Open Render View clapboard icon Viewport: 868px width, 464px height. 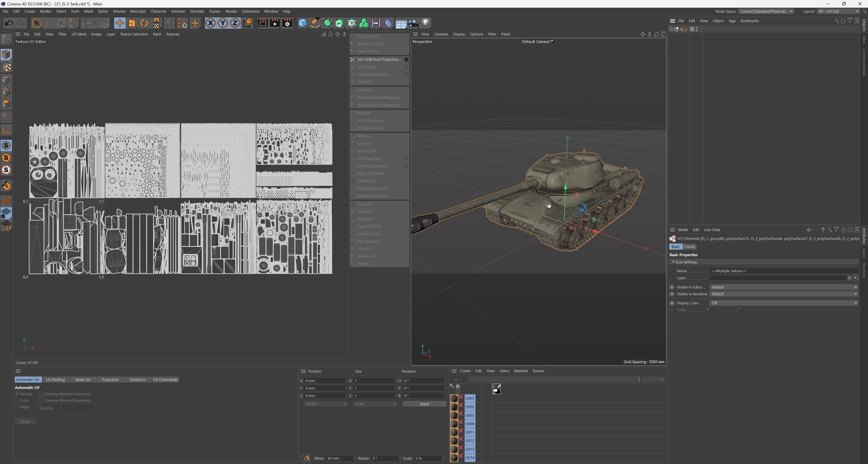263,23
